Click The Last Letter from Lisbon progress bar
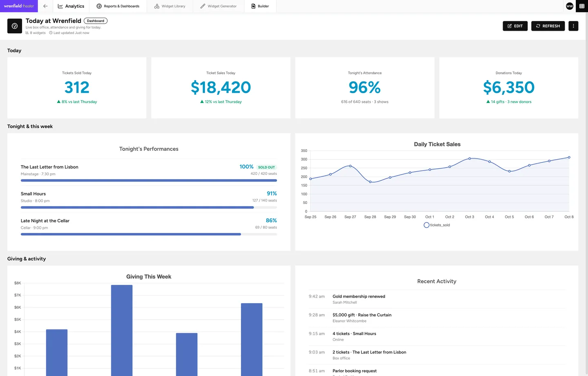The image size is (588, 376). coord(149,180)
